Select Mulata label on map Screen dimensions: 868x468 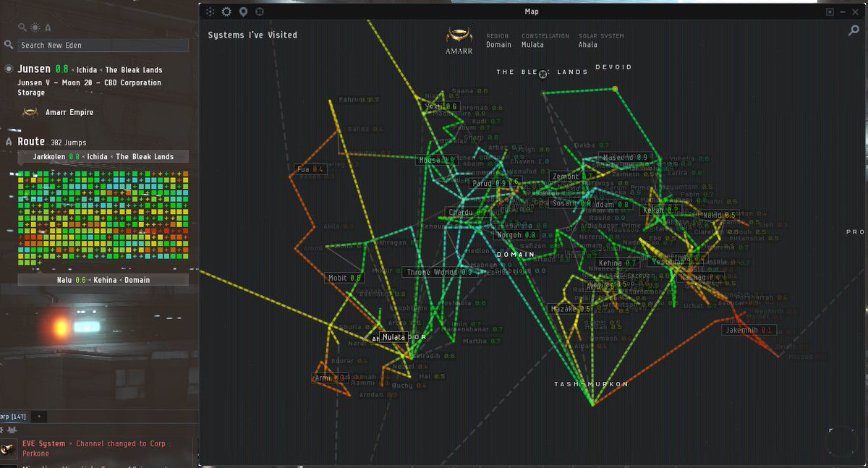click(393, 337)
